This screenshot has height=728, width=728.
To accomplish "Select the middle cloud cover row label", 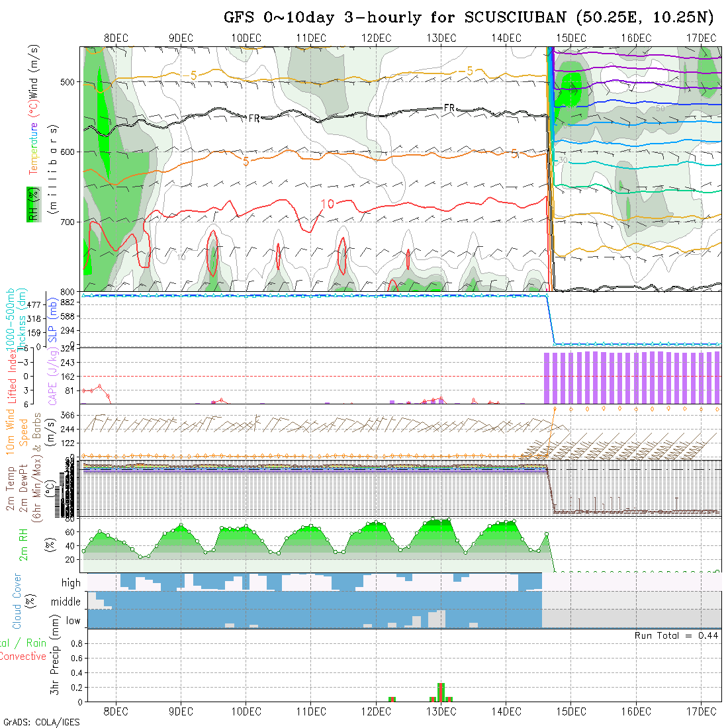I will pyautogui.click(x=66, y=602).
